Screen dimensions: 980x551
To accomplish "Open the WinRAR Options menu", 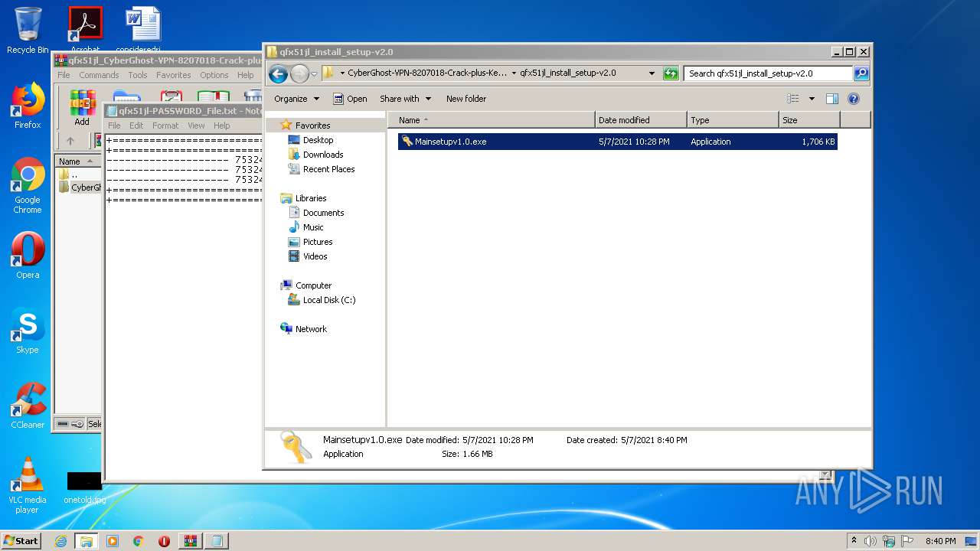I will 214,75.
